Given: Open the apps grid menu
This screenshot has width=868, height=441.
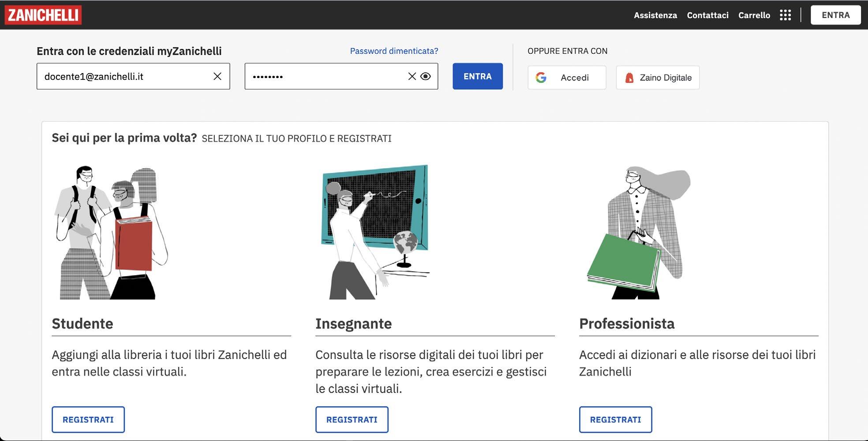Looking at the screenshot, I should pyautogui.click(x=785, y=15).
